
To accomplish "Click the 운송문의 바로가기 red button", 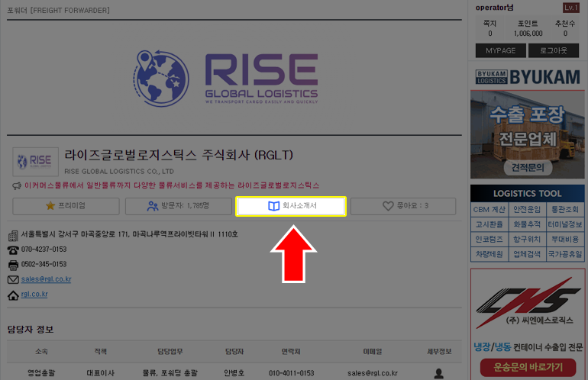I will [x=528, y=367].
